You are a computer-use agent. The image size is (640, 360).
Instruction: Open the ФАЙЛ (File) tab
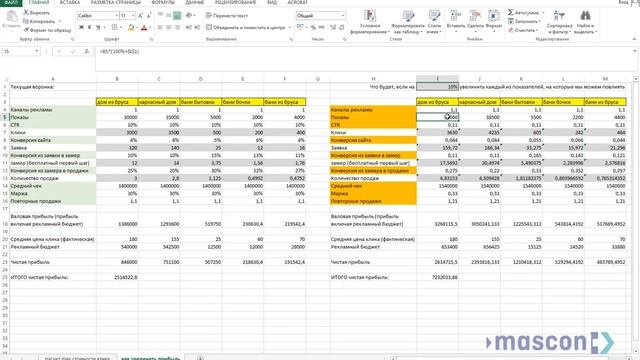coord(11,2)
